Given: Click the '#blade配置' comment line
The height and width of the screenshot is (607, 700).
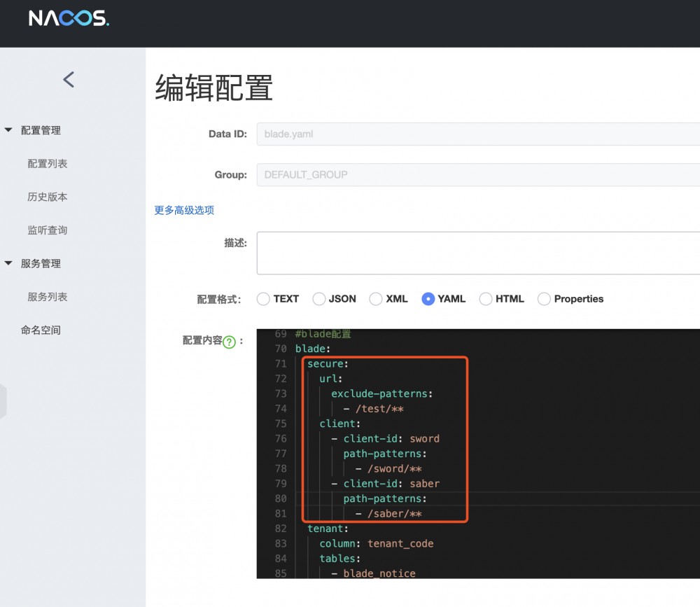Looking at the screenshot, I should [x=323, y=334].
